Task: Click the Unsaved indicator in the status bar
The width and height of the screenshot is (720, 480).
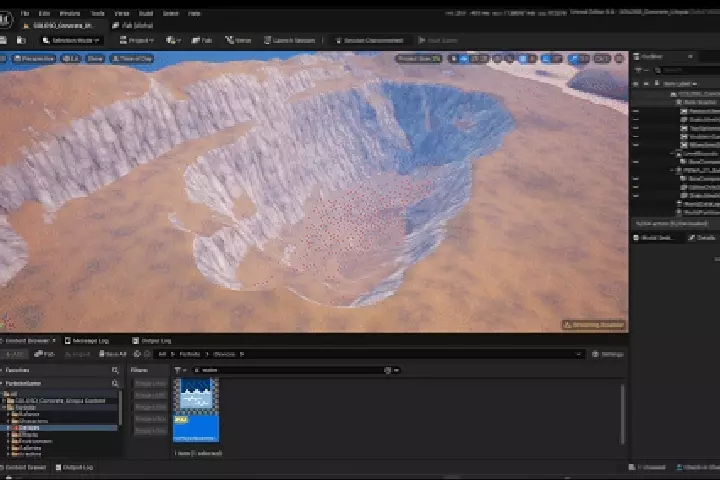Action: (x=647, y=467)
